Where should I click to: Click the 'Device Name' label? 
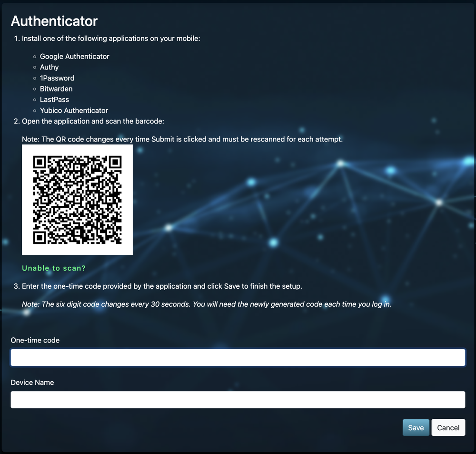[x=32, y=382]
